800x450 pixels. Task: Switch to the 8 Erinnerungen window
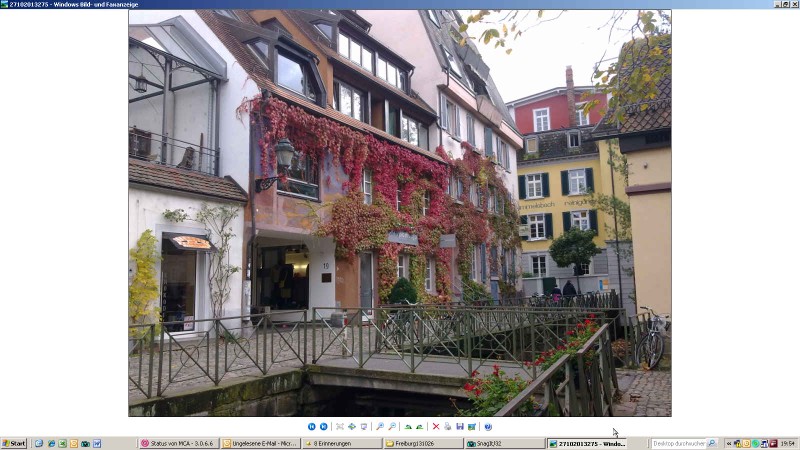pos(341,443)
